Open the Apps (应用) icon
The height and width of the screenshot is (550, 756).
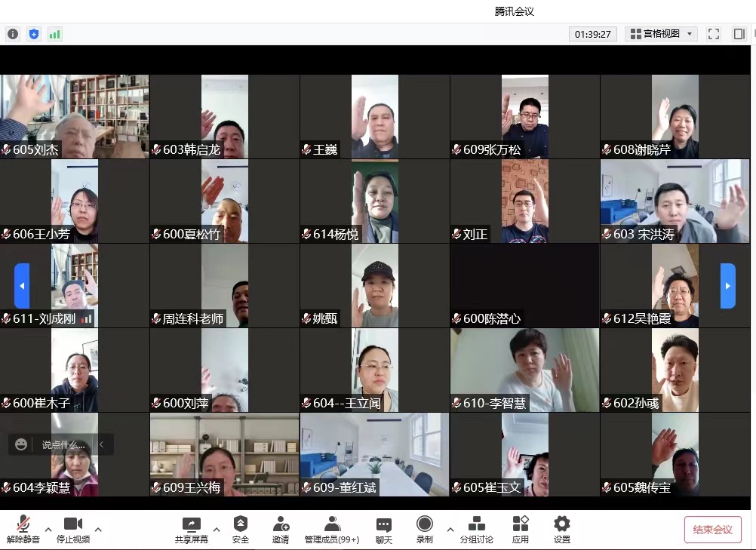(x=521, y=529)
